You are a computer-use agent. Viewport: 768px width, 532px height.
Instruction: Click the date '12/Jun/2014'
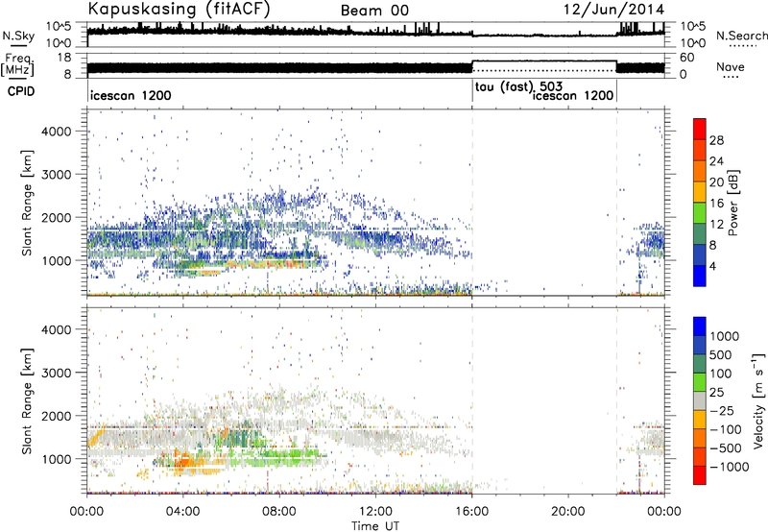[x=613, y=10]
